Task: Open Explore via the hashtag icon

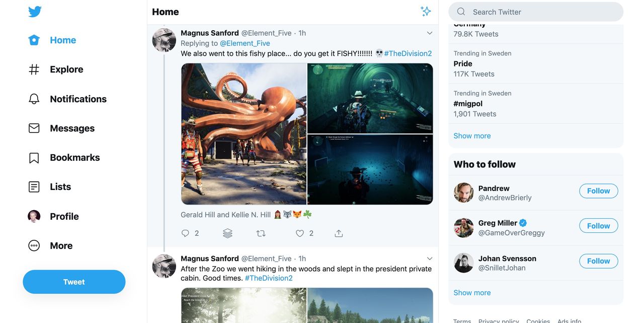Action: (x=34, y=69)
